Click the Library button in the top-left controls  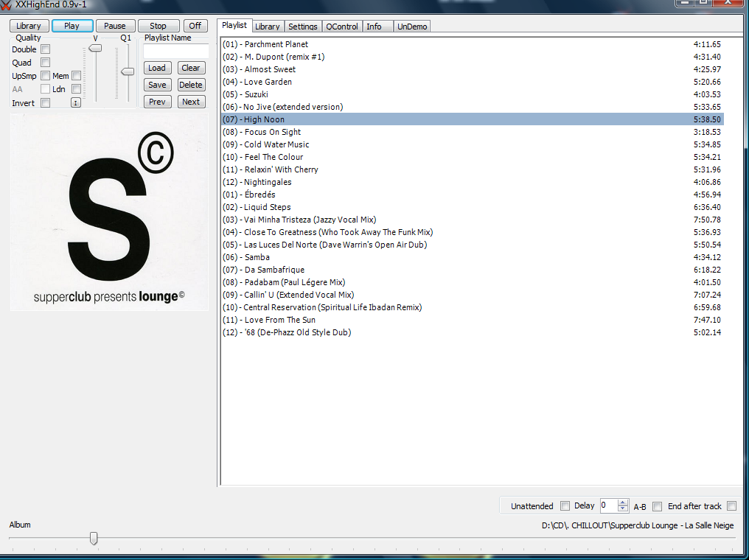29,26
